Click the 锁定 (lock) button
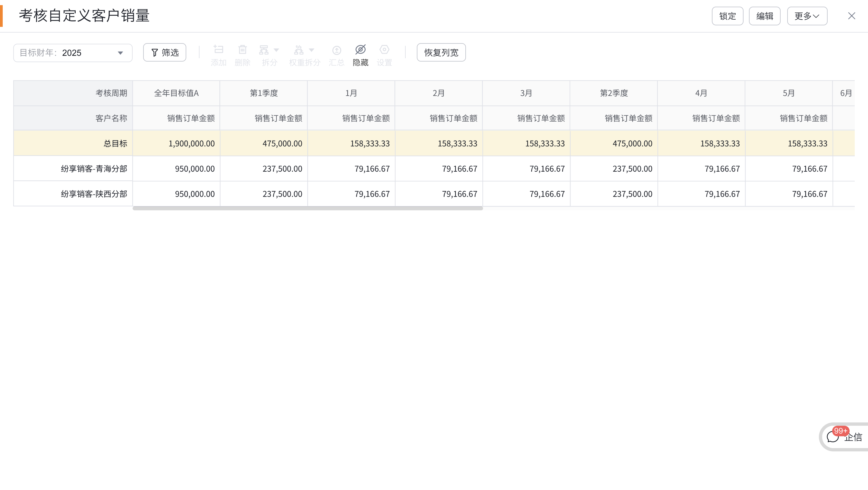The image size is (868, 490). 727,16
